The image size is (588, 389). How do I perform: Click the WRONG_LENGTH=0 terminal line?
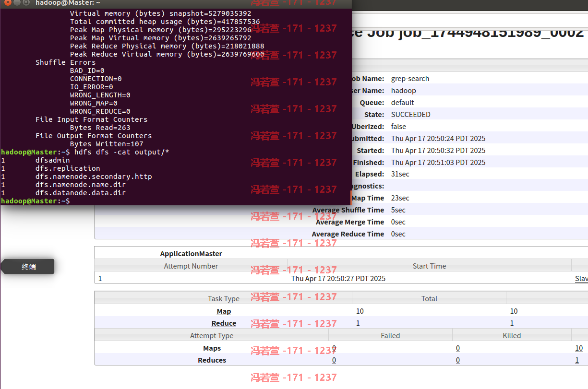(100, 95)
